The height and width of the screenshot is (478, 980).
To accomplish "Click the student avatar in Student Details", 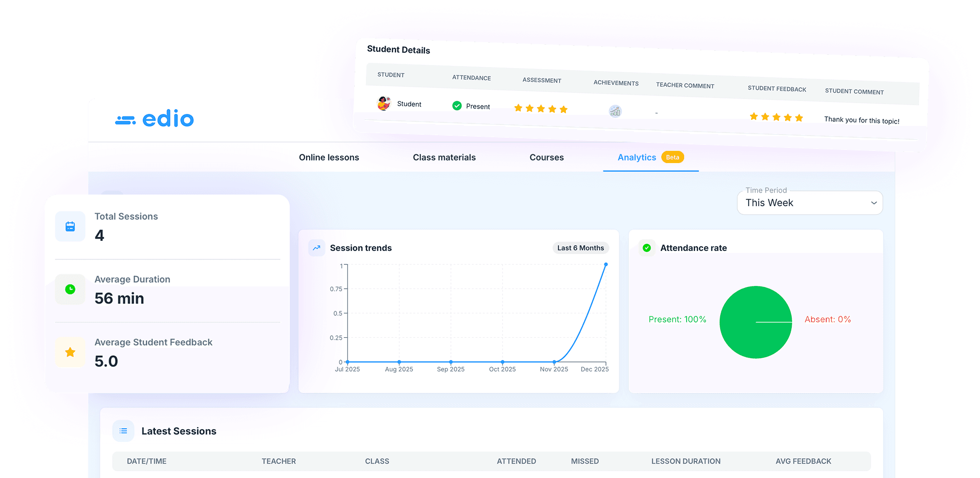I will 384,103.
